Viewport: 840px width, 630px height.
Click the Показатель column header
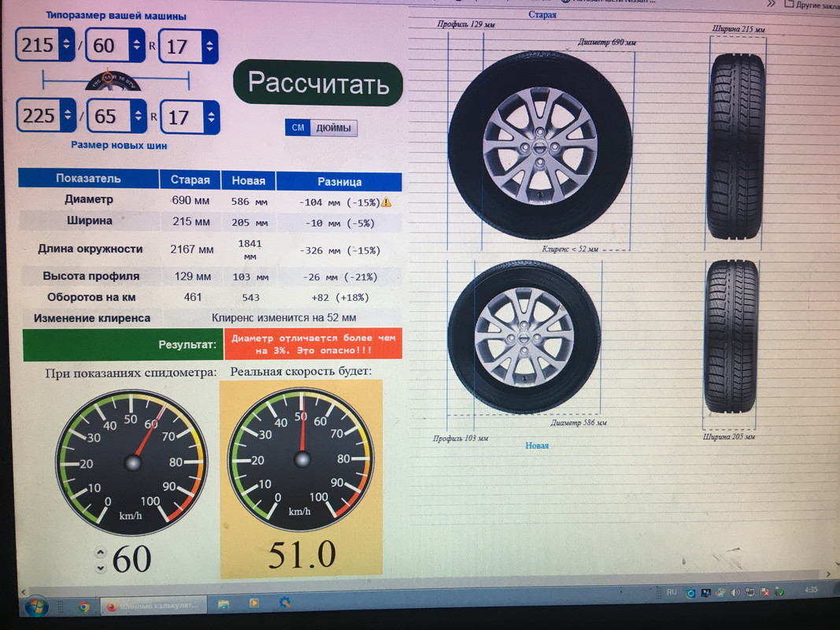click(x=88, y=179)
